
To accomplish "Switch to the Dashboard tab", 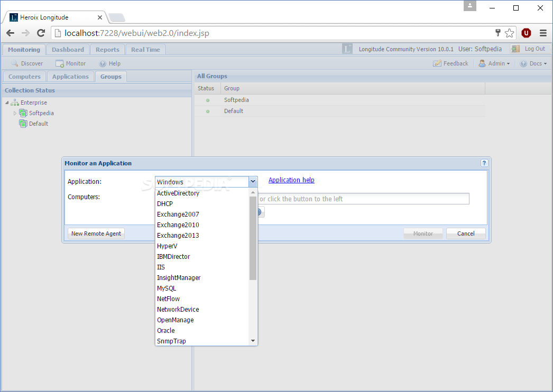I will 68,50.
